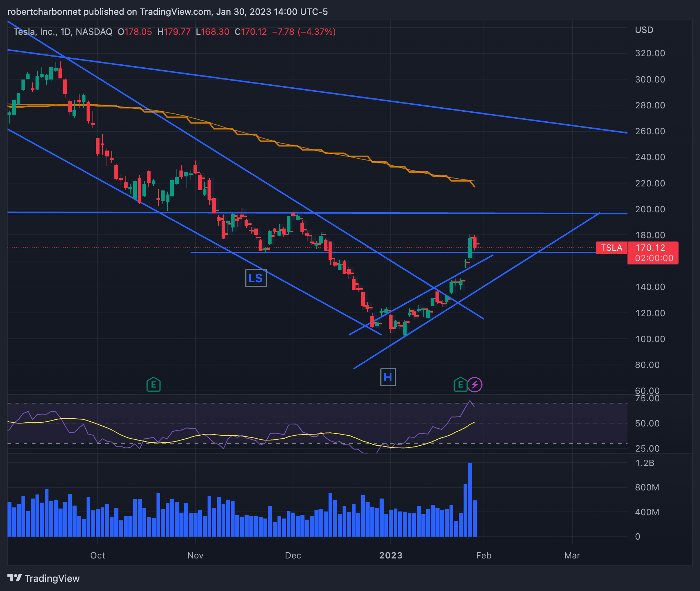Click the open value O178.05
Image resolution: width=700 pixels, height=591 pixels.
click(135, 32)
